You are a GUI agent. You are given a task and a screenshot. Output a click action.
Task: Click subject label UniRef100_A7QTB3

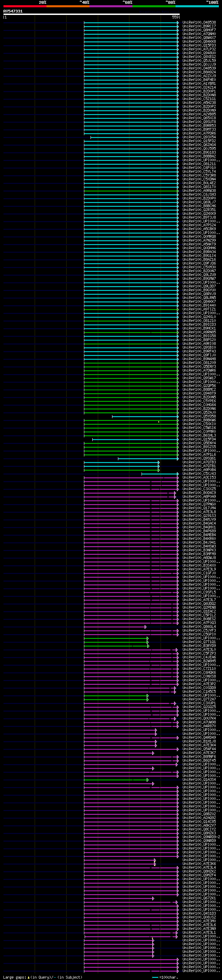pyautogui.click(x=199, y=462)
